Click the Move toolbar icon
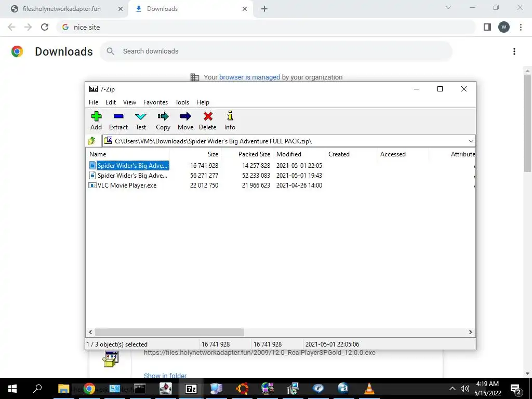Screen dimensions: 532x399 185,121
